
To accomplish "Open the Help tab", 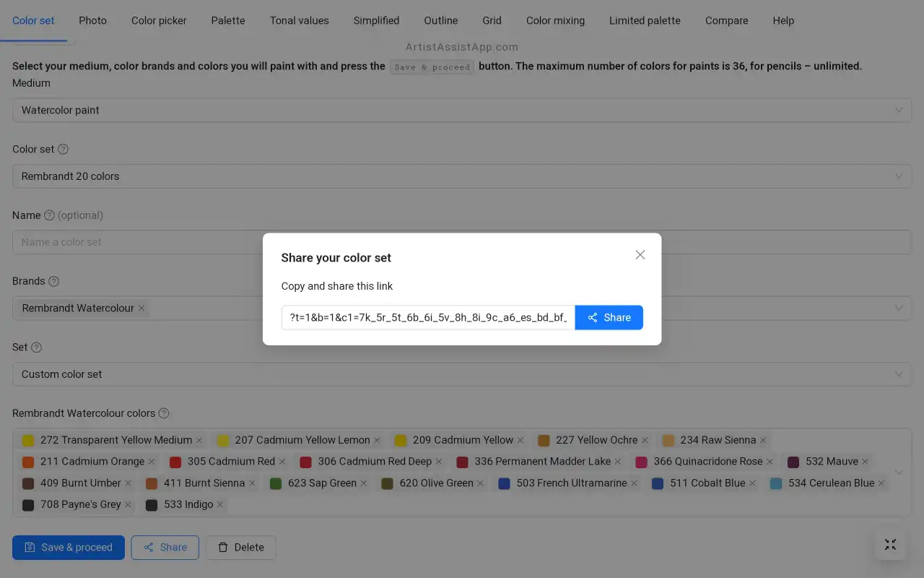I will 783,20.
